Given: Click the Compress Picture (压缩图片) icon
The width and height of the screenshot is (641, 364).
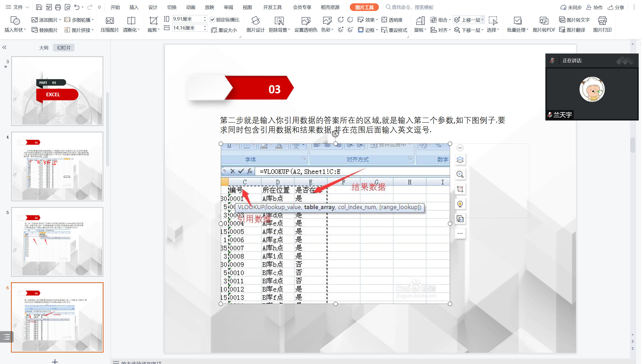Looking at the screenshot, I should (x=110, y=21).
